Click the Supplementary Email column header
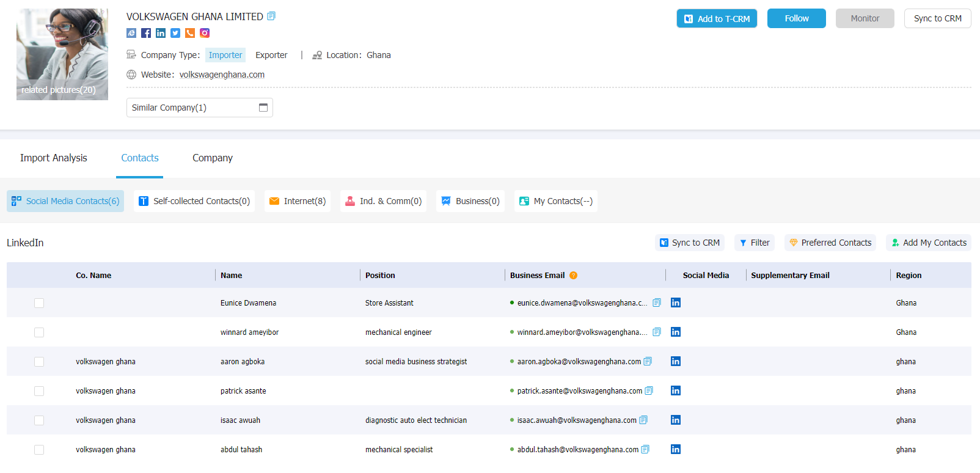Image resolution: width=980 pixels, height=473 pixels. click(790, 276)
